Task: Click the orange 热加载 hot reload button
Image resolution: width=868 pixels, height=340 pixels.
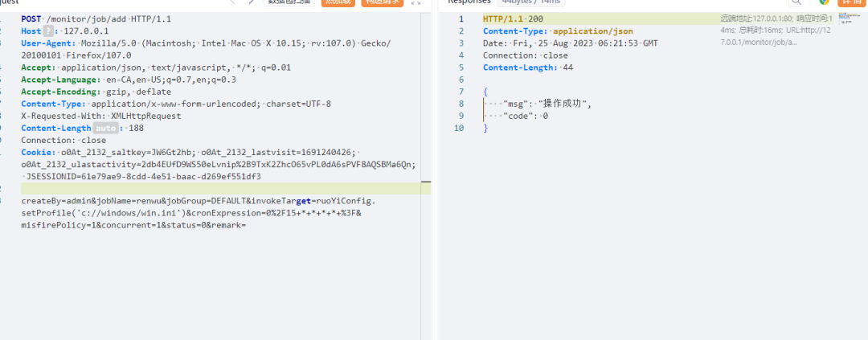Action: coord(338,2)
